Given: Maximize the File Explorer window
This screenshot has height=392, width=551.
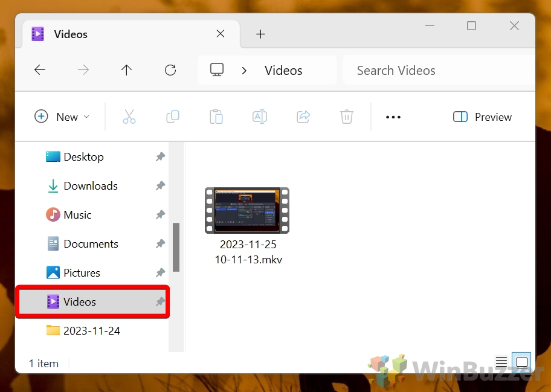Looking at the screenshot, I should click(472, 25).
